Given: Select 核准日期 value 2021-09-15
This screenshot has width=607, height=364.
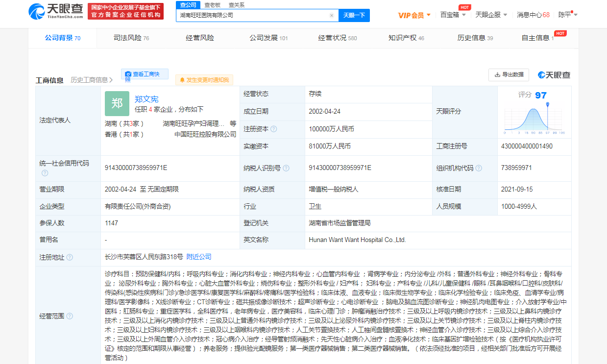Looking at the screenshot, I should 517,189.
